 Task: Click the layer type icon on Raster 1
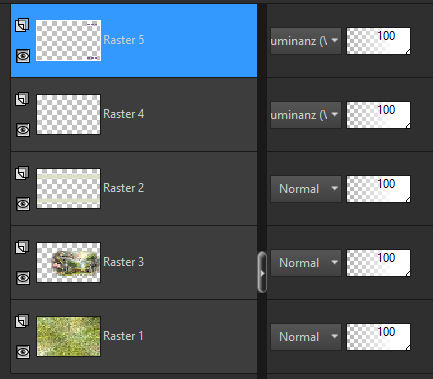click(x=22, y=321)
